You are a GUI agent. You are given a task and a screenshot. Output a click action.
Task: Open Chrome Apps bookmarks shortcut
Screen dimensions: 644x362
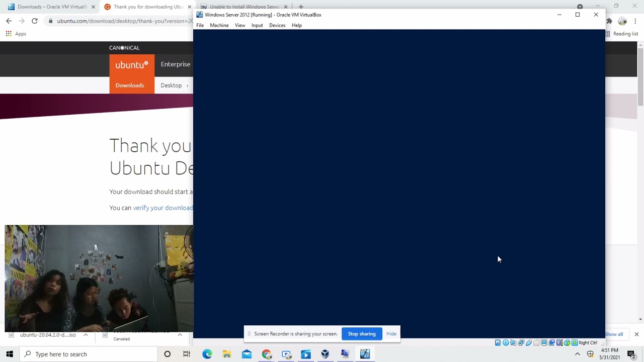[x=16, y=34]
